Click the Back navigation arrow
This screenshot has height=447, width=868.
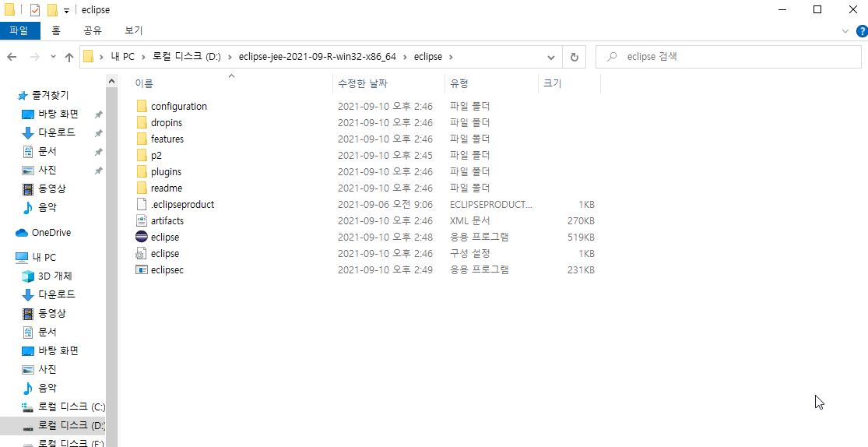coord(12,57)
